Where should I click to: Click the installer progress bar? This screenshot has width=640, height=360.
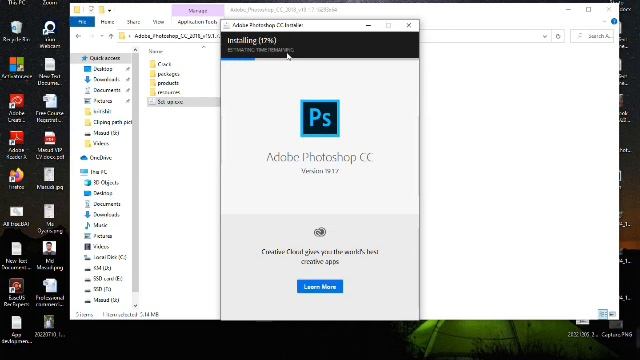(x=320, y=59)
